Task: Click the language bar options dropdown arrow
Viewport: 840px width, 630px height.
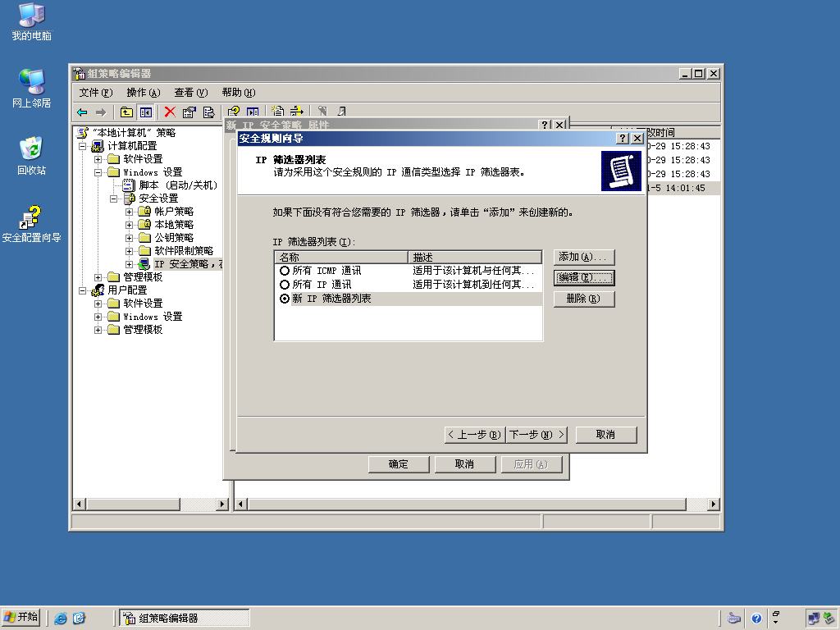Action: coord(776,623)
